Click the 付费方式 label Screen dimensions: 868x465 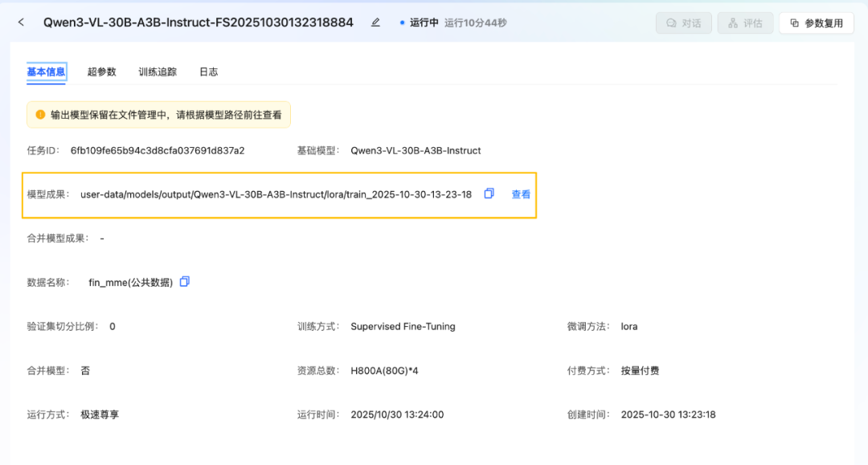[588, 370]
